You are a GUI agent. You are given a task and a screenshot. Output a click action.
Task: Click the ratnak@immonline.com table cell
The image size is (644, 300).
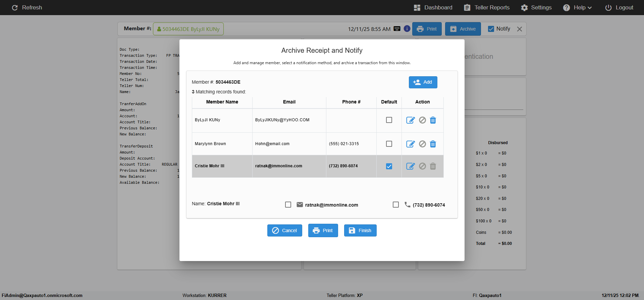pos(289,166)
